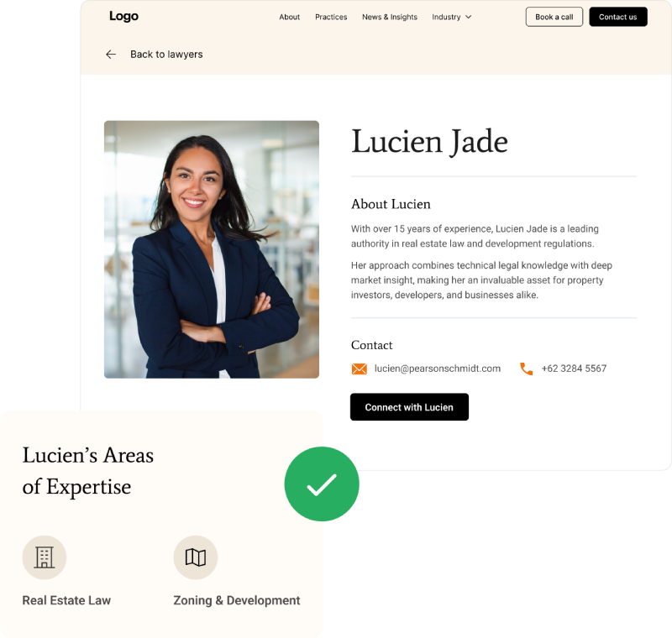Click Connect with Lucien button
Viewport: 672px width, 638px height.
pos(409,407)
